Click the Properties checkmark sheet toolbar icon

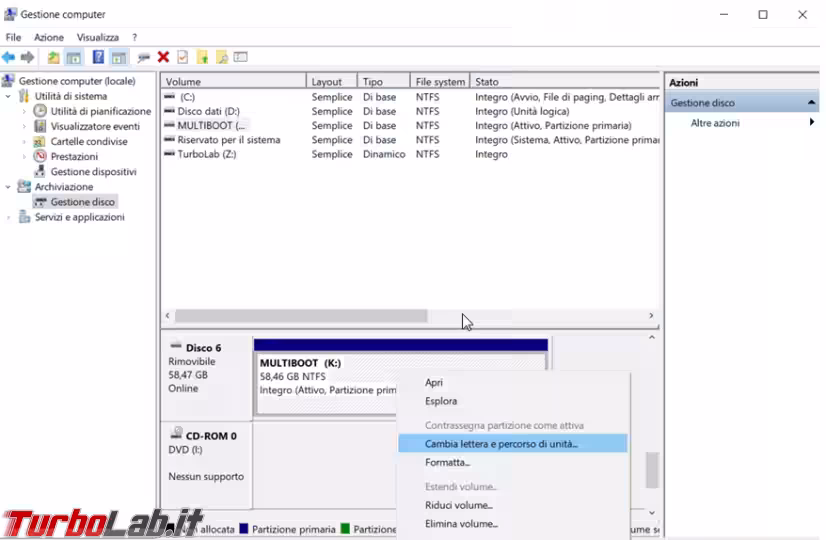coord(183,57)
